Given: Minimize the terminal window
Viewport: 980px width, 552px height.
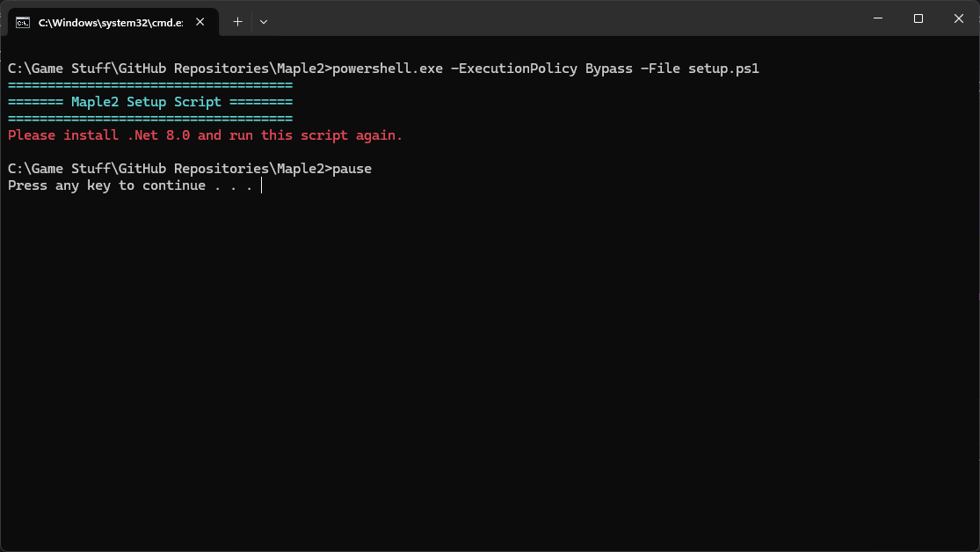Looking at the screenshot, I should pos(878,18).
